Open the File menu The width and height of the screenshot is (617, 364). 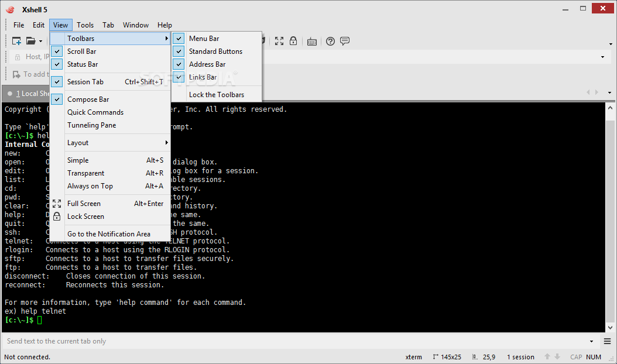point(19,25)
